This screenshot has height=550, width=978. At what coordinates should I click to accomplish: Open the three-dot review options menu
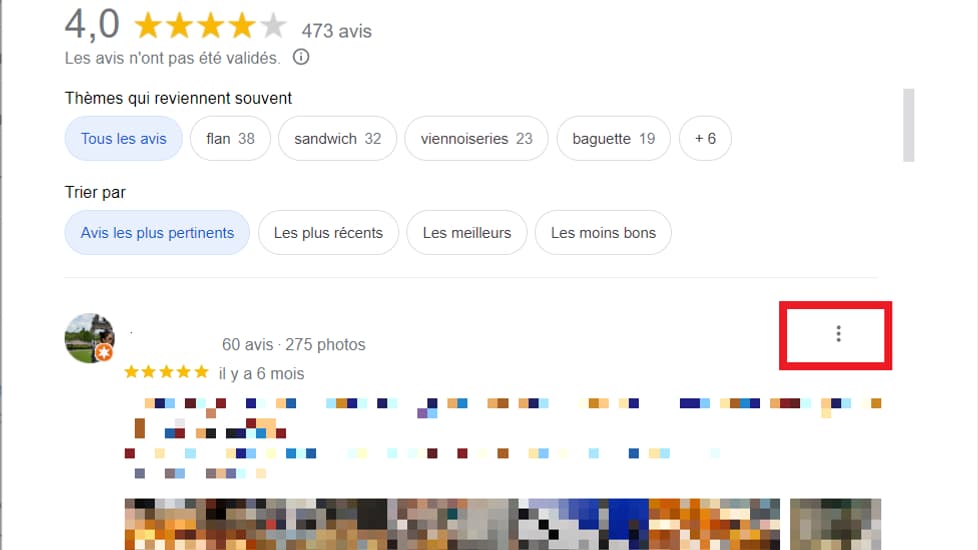[838, 334]
